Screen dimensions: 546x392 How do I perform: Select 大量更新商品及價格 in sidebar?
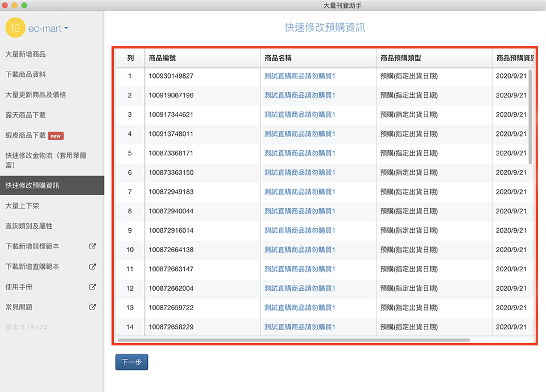(x=36, y=95)
